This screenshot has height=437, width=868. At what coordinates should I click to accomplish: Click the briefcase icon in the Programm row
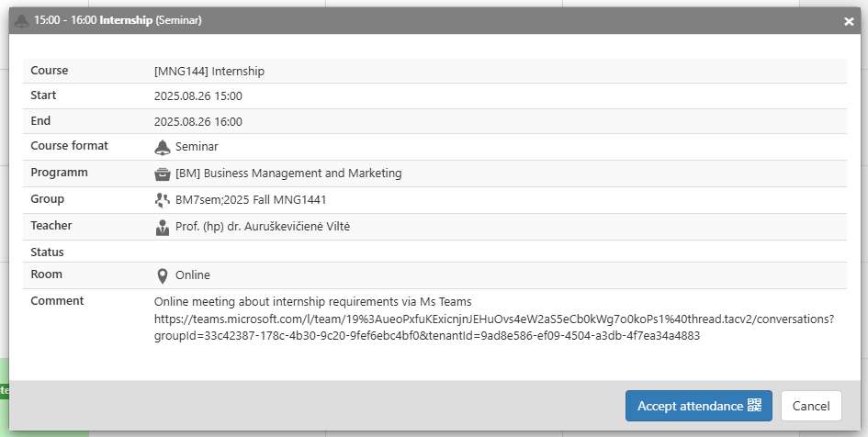pyautogui.click(x=163, y=174)
